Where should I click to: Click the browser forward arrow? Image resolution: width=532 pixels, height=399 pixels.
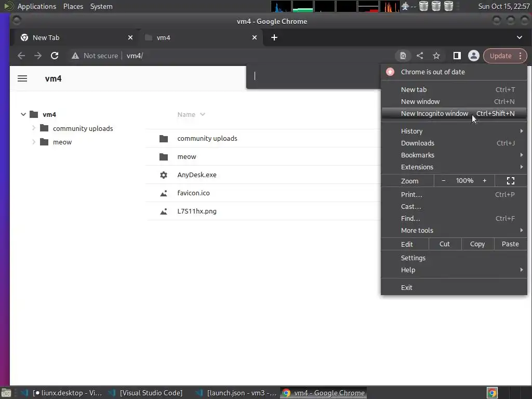click(x=37, y=56)
